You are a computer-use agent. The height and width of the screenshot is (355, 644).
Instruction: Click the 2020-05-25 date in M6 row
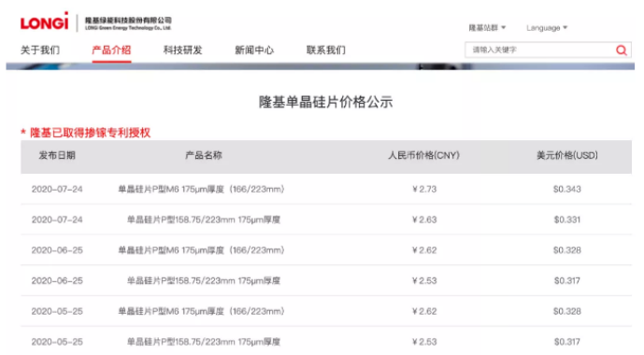pos(57,311)
